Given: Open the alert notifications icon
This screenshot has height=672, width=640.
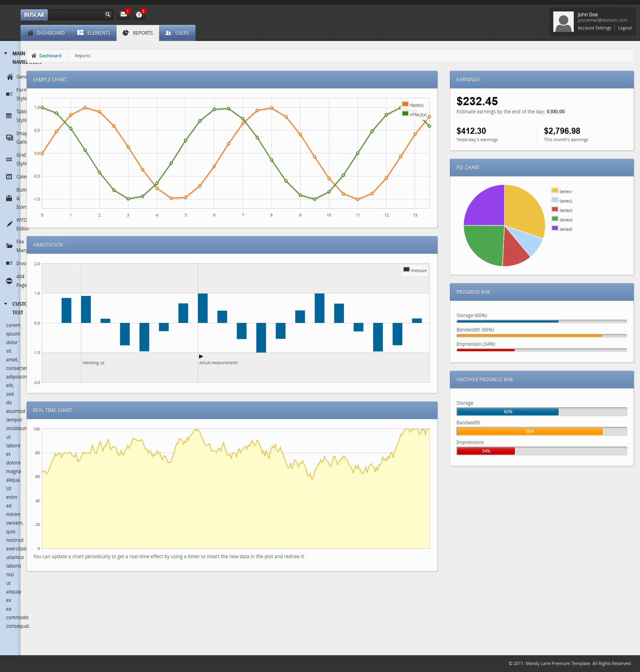Looking at the screenshot, I should pyautogui.click(x=139, y=15).
